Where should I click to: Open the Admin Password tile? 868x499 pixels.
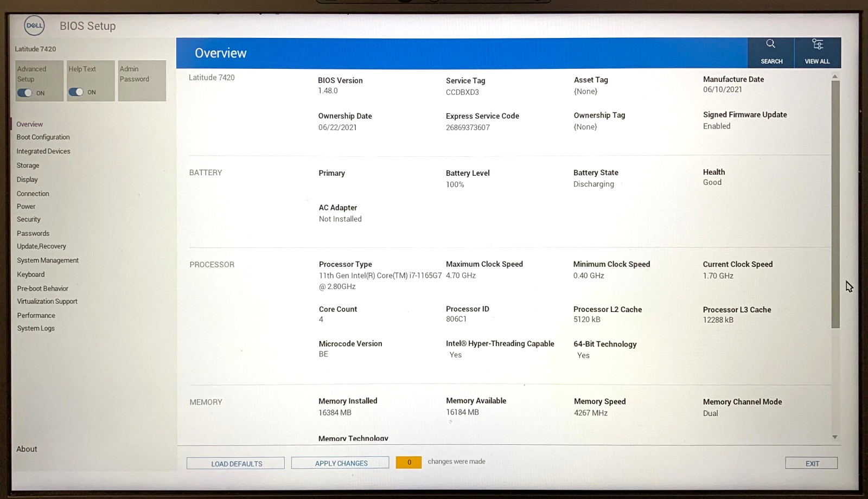[x=142, y=81]
